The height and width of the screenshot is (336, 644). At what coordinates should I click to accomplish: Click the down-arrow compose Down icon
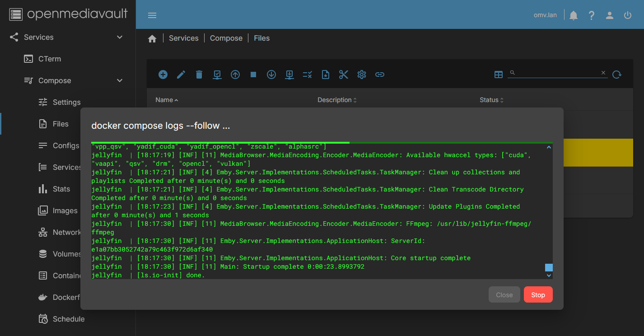point(271,75)
